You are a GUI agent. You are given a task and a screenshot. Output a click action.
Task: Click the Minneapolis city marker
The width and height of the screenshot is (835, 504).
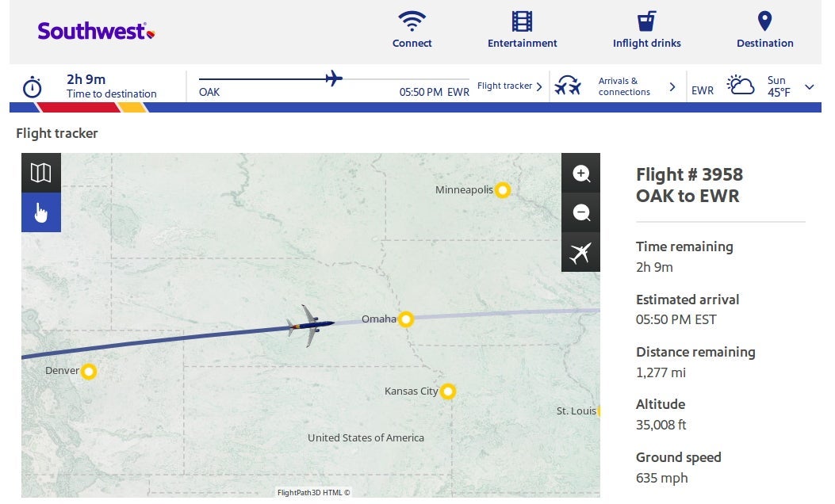[x=502, y=190]
